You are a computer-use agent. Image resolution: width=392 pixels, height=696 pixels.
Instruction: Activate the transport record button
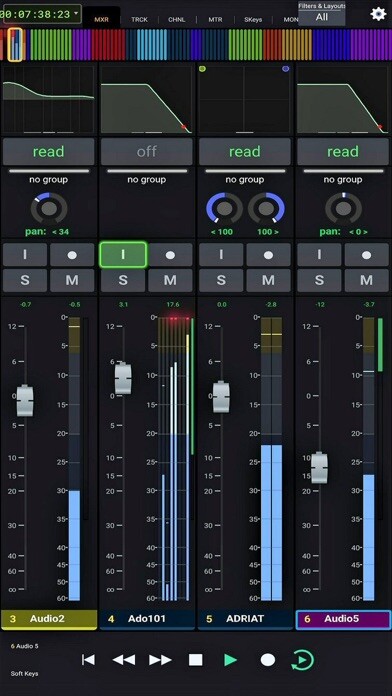(x=268, y=660)
